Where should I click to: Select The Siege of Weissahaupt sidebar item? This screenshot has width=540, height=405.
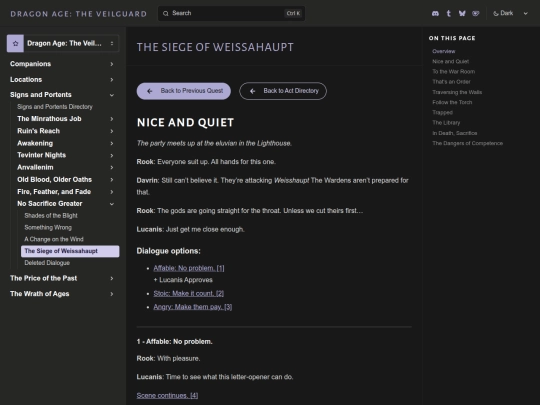click(x=70, y=251)
